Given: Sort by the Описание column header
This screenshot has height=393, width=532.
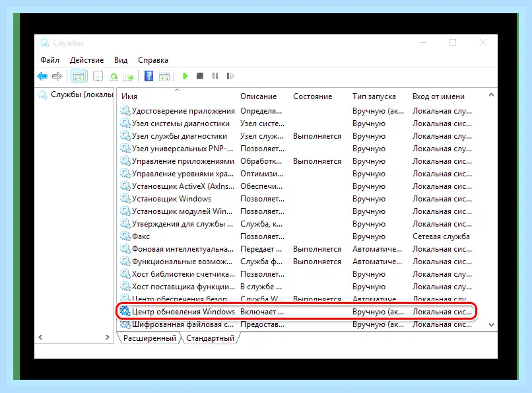Looking at the screenshot, I should click(259, 96).
